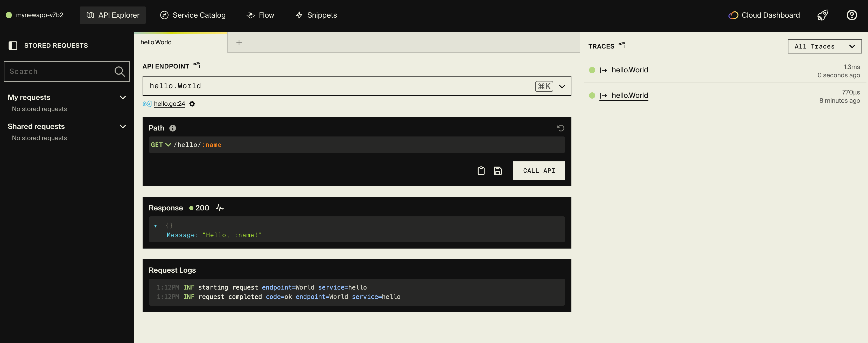Image resolution: width=868 pixels, height=343 pixels.
Task: Open the Snippets section
Action: point(316,15)
